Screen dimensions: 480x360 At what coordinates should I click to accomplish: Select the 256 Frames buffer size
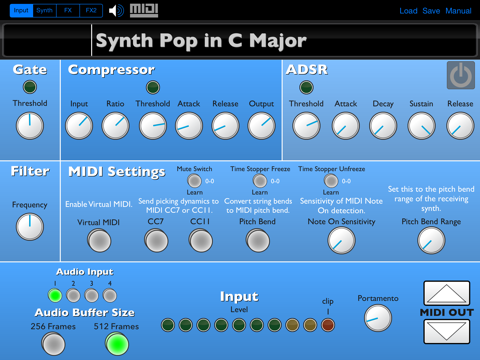[53, 344]
